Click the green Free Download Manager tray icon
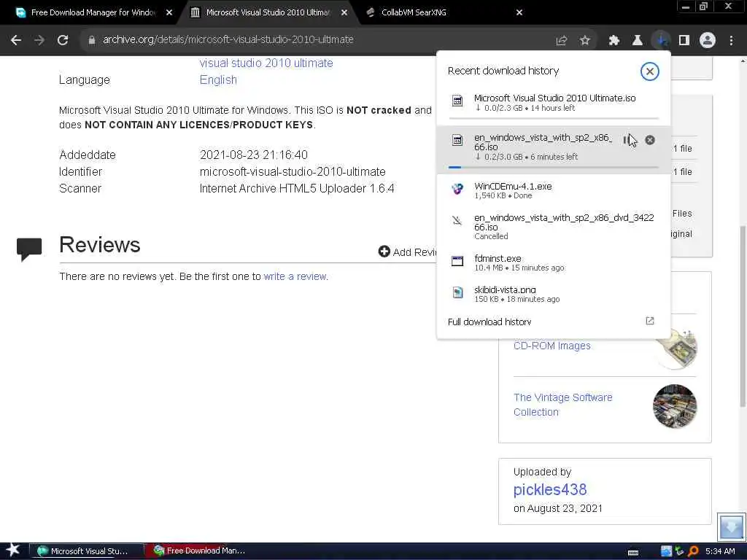 680,551
